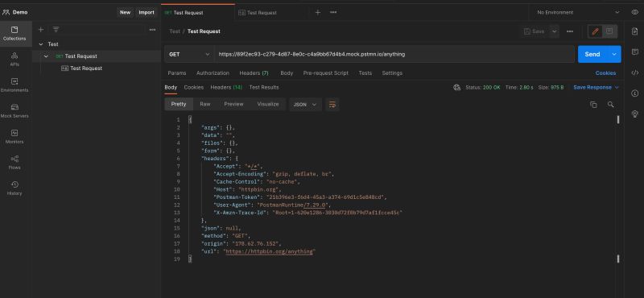Open the request info icon in right sidebar
The height and width of the screenshot is (298, 644).
pos(634,93)
